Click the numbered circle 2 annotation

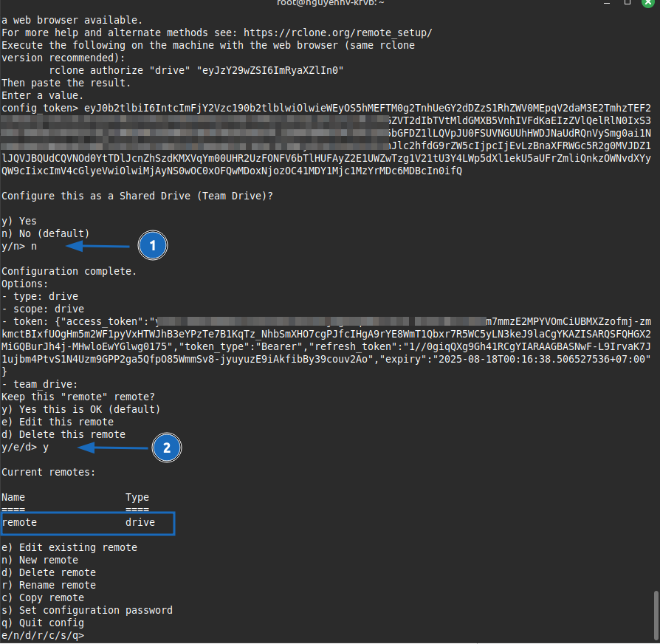point(167,448)
